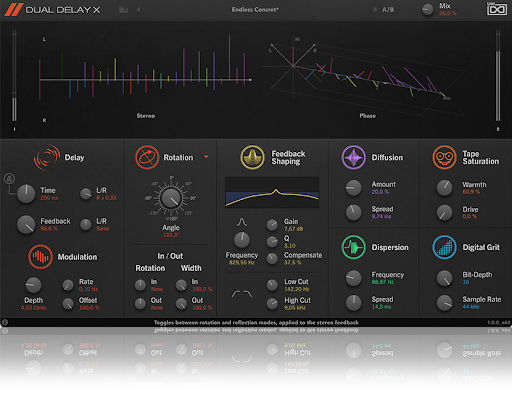The height and width of the screenshot is (395, 512).
Task: Click the Dual Delay X logo
Action: coord(52,10)
